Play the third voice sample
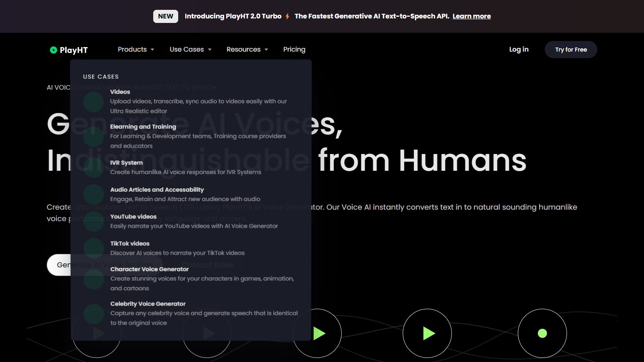Image resolution: width=644 pixels, height=362 pixels. click(x=317, y=333)
